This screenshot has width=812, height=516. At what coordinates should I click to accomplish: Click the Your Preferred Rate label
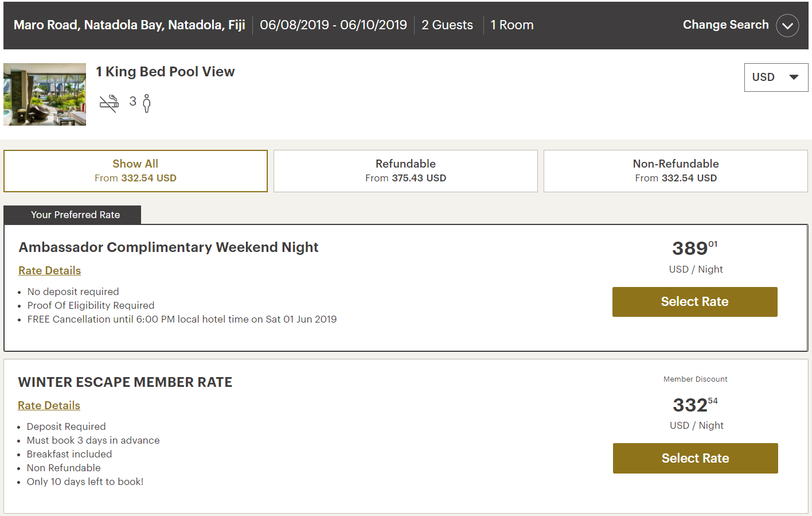pos(75,215)
